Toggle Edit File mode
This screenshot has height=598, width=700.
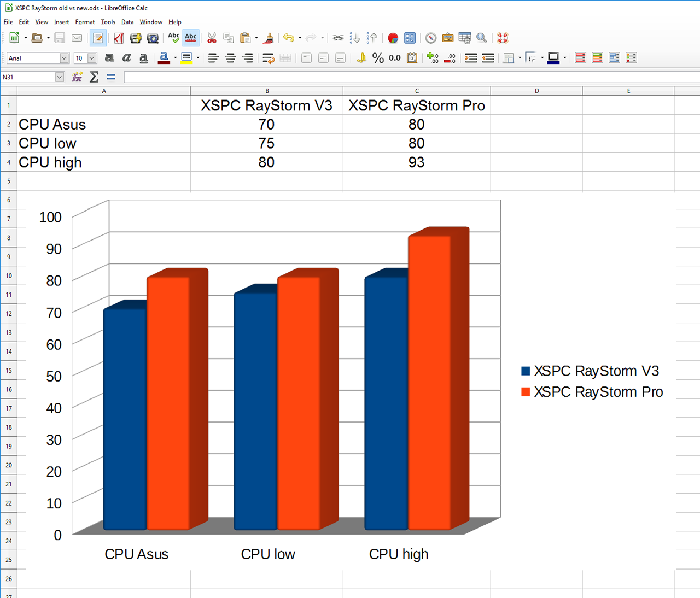(98, 38)
